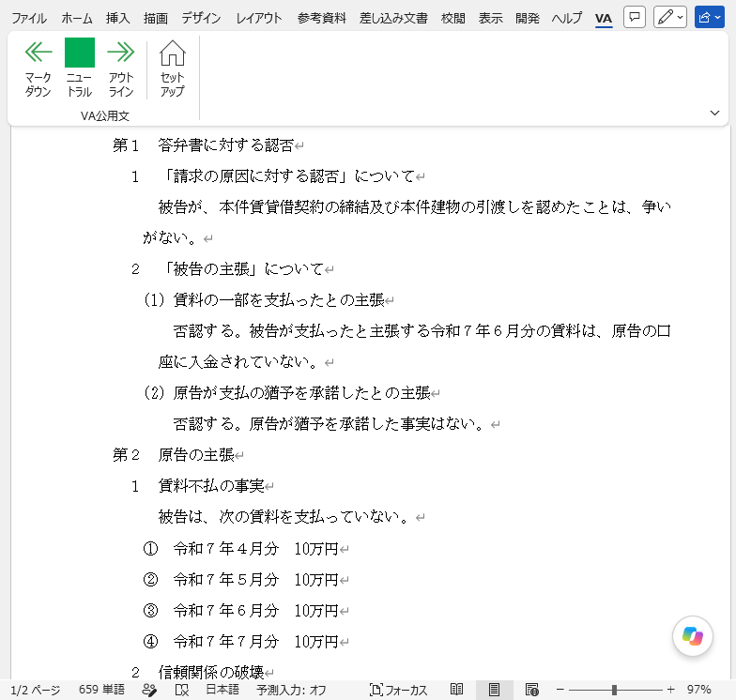Viewport: 736px width, 700px height.
Task: Click the アウトライン right-arrow icon
Action: click(x=120, y=52)
